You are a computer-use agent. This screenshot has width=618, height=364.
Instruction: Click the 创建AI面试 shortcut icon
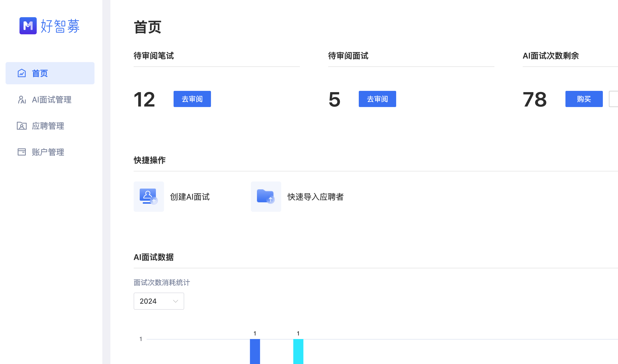coord(149,197)
